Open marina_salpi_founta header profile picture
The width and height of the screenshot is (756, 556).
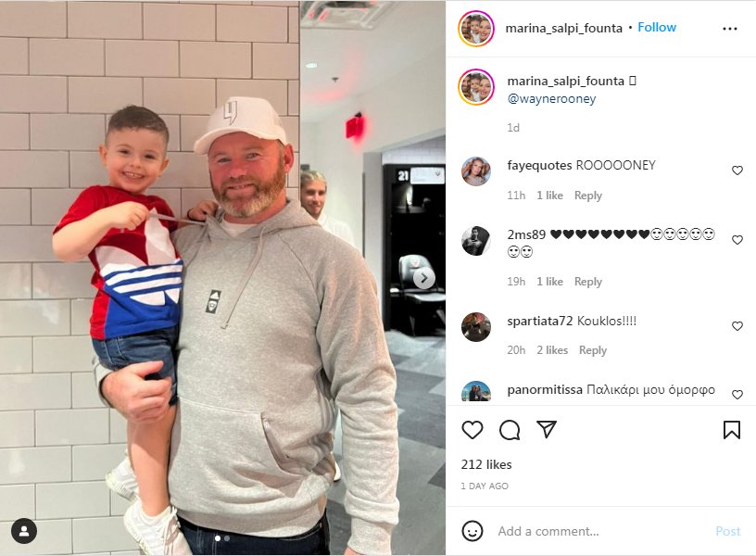[x=476, y=29]
